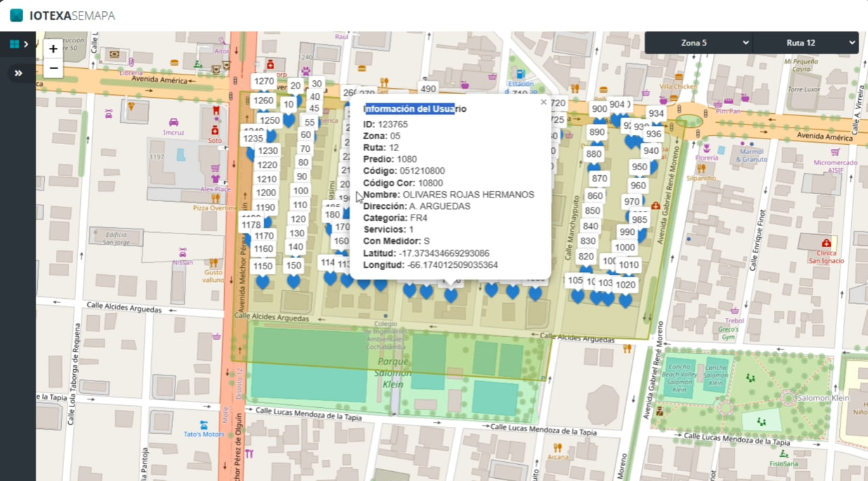Zoom in using the plus map control
This screenshot has width=868, height=481.
tap(53, 49)
